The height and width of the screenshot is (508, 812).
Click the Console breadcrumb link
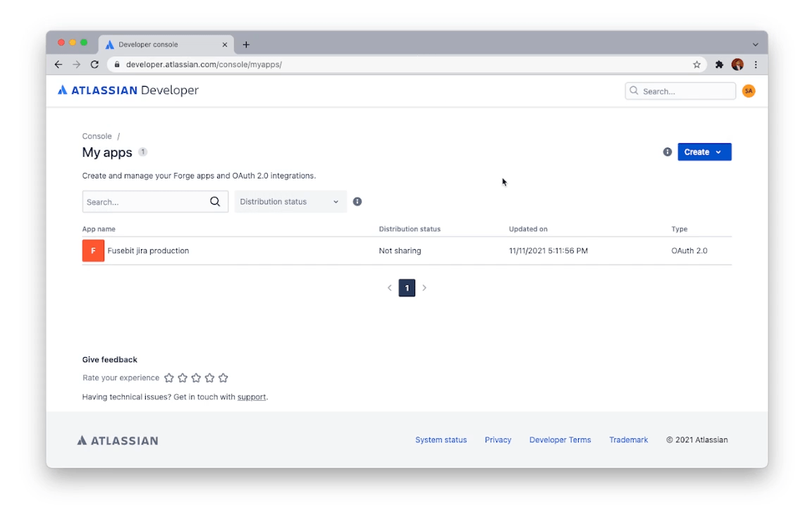coord(97,135)
